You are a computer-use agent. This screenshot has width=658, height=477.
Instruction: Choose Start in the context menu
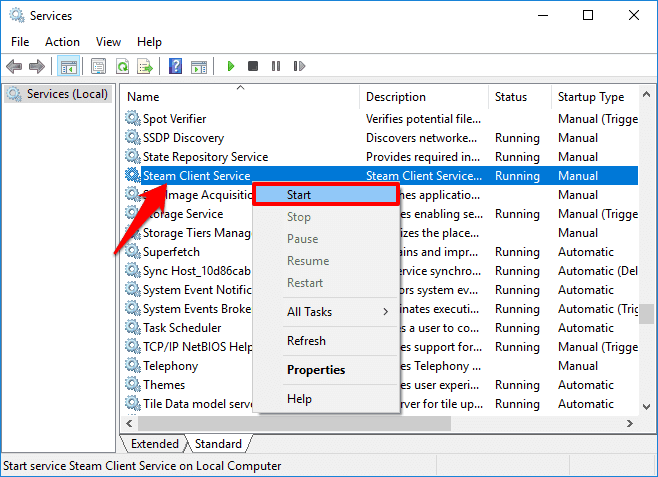pos(326,195)
